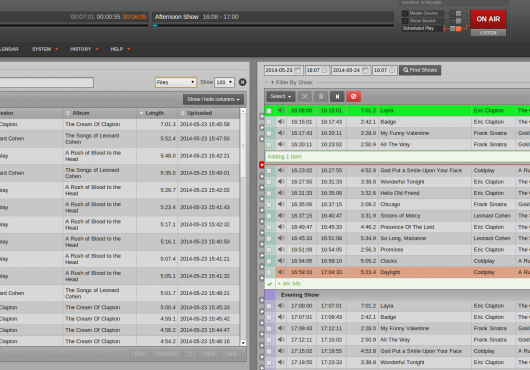Click the purple Evening Show color block
The image size is (530, 370).
tap(269, 295)
